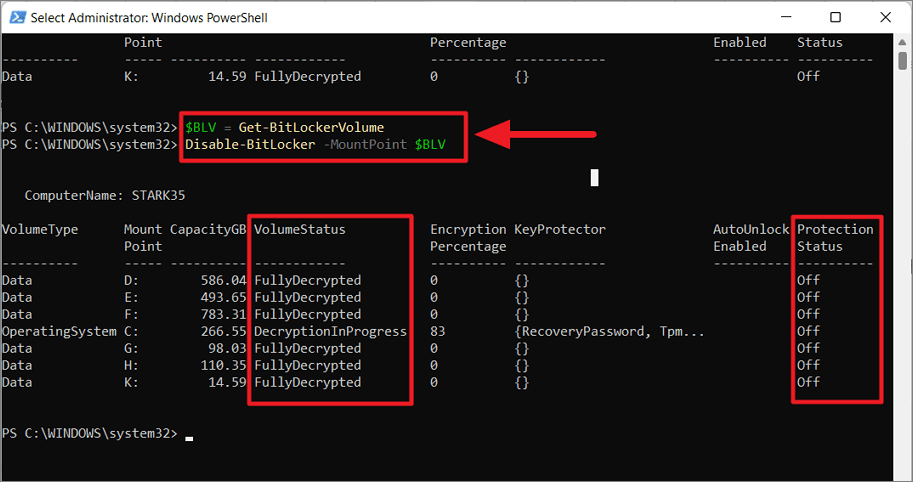The height and width of the screenshot is (482, 913).
Task: Click the Get-BitLockerVolume command text
Action: click(311, 127)
